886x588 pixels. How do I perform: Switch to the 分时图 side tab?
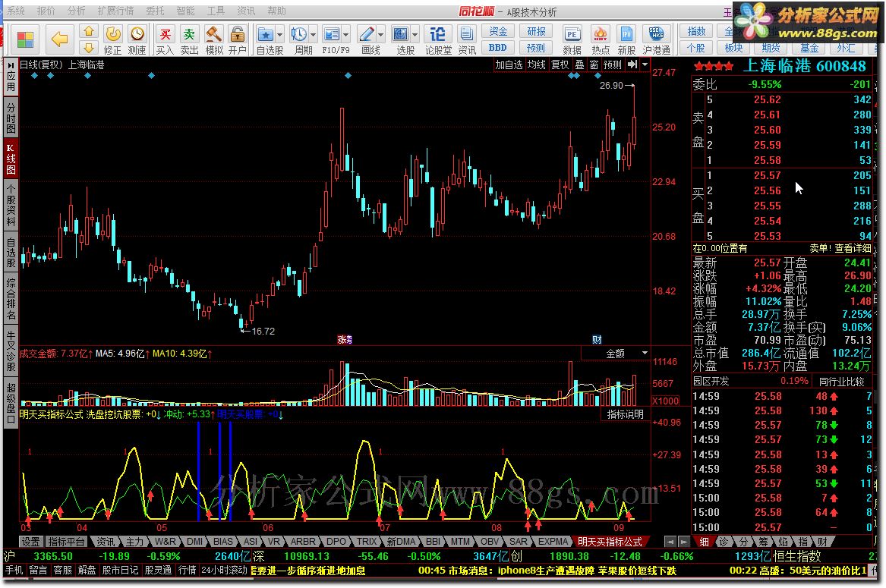tap(11, 118)
